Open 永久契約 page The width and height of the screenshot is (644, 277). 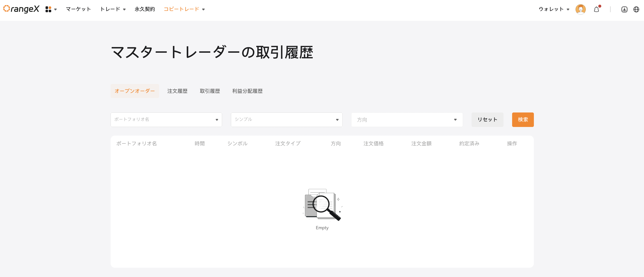pos(145,9)
